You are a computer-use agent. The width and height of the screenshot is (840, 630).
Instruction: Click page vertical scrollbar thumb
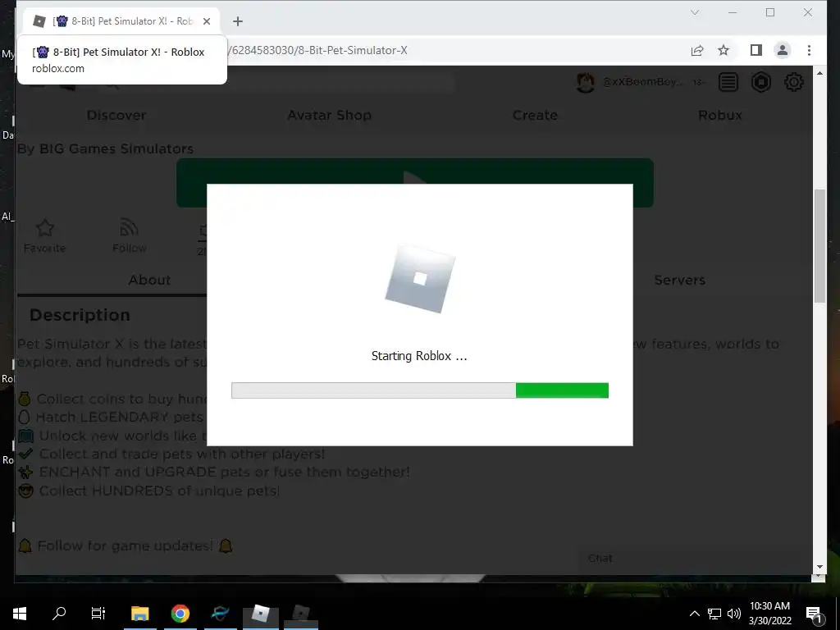pos(819,246)
